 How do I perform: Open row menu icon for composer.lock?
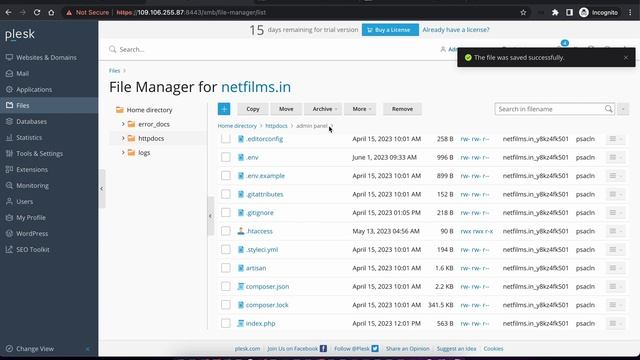tap(616, 305)
